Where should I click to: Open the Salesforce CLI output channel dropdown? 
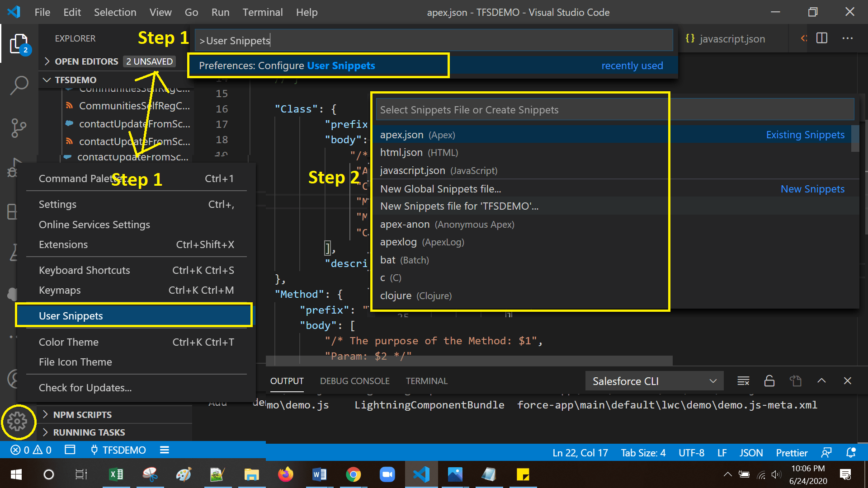pos(654,381)
